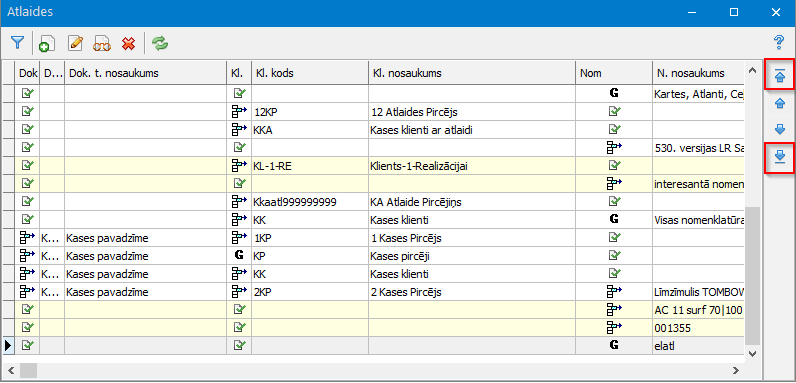
Task: Select interesantā nomen cell
Action: click(698, 183)
